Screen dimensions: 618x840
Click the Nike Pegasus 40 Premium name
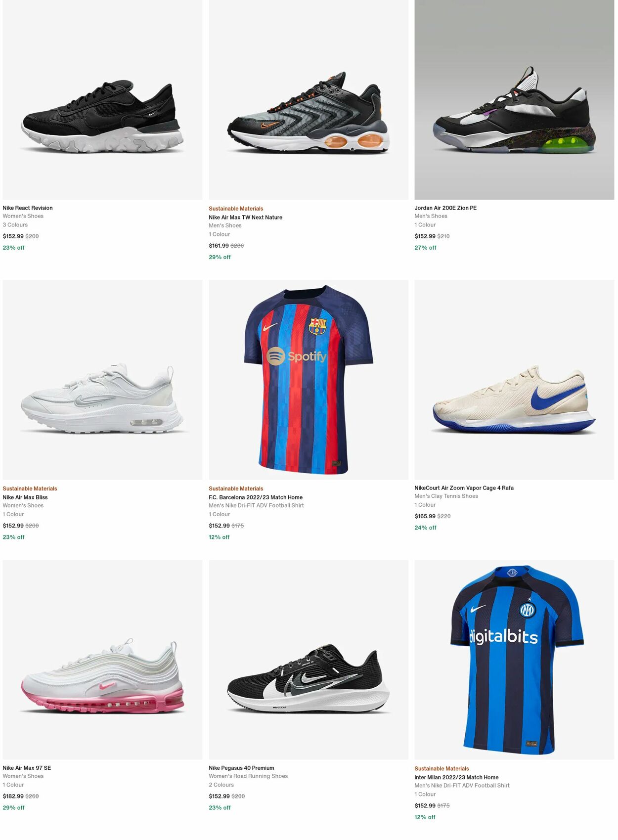(x=241, y=768)
